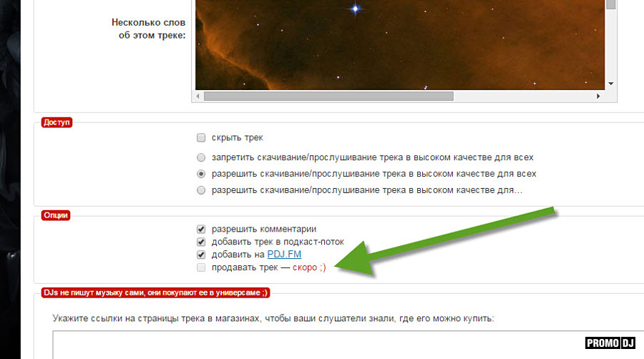The height and width of the screenshot is (359, 644).
Task: Click inside the store links text box
Action: tap(343, 345)
